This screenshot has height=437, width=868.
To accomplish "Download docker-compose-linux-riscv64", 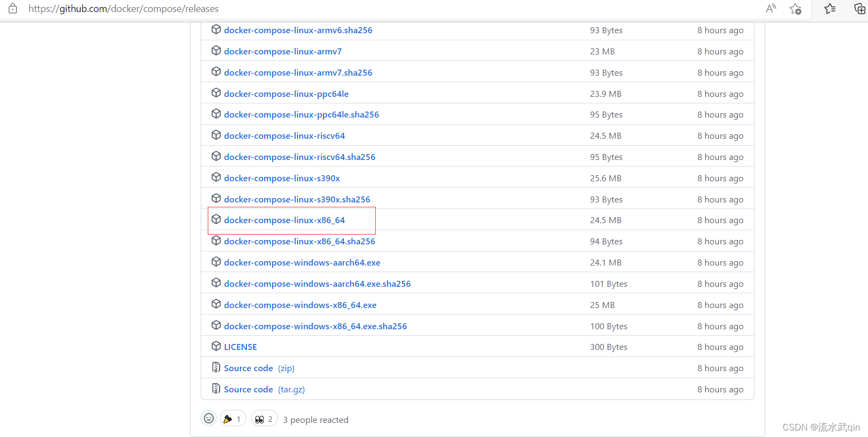I will (284, 136).
